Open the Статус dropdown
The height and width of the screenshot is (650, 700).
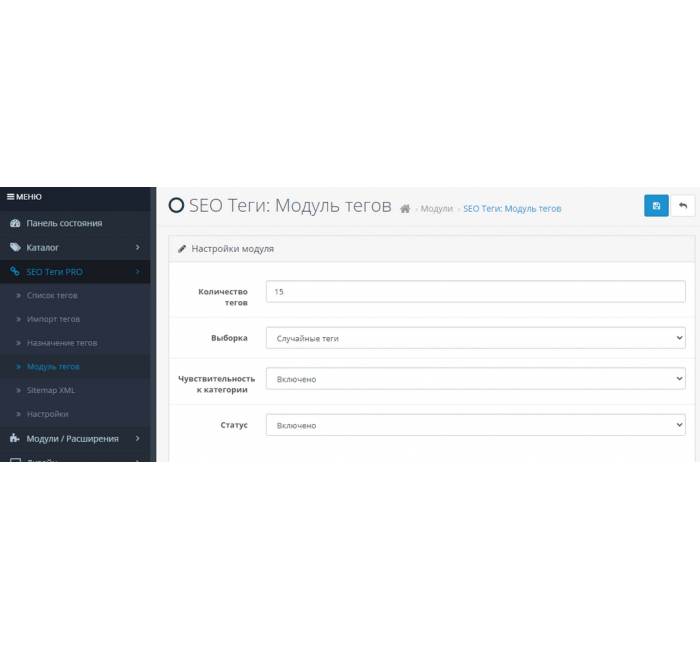tap(475, 425)
